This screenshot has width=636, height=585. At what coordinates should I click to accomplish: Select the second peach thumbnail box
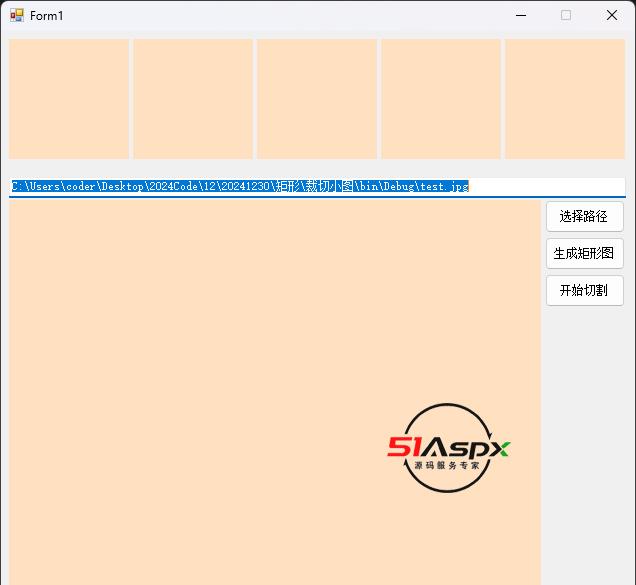[193, 99]
